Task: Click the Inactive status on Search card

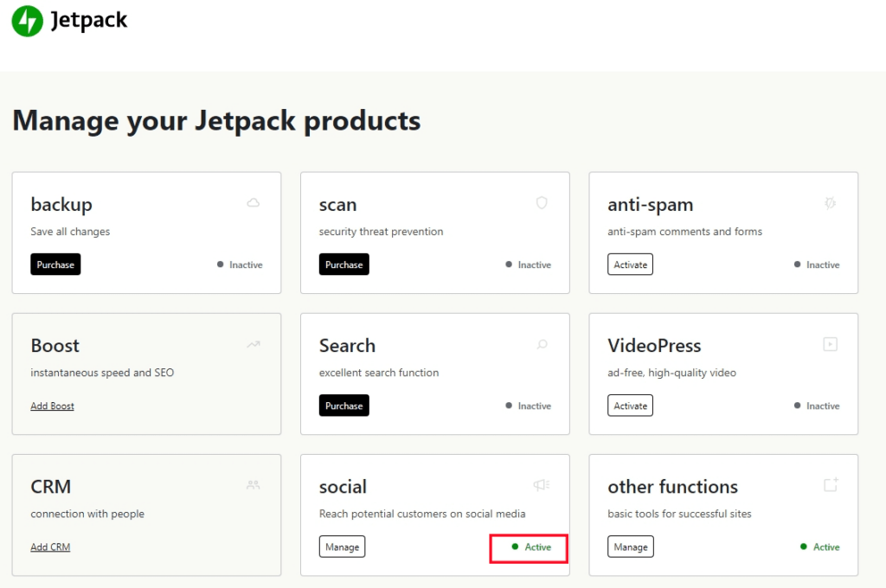Action: [x=529, y=406]
